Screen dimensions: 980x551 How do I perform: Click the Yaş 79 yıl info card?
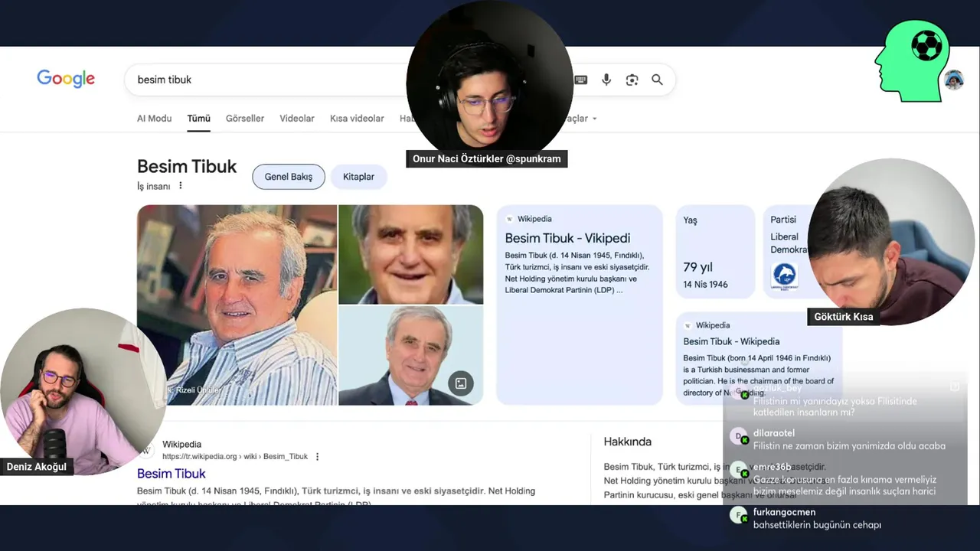[715, 252]
